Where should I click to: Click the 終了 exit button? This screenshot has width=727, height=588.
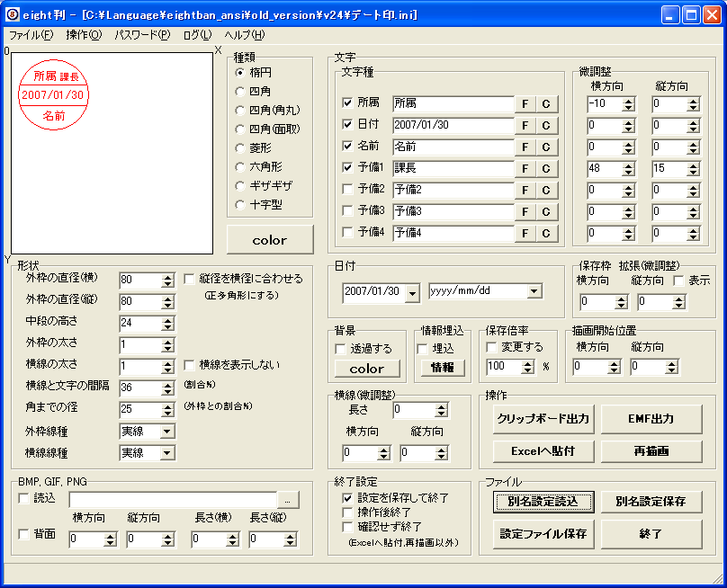click(x=651, y=534)
